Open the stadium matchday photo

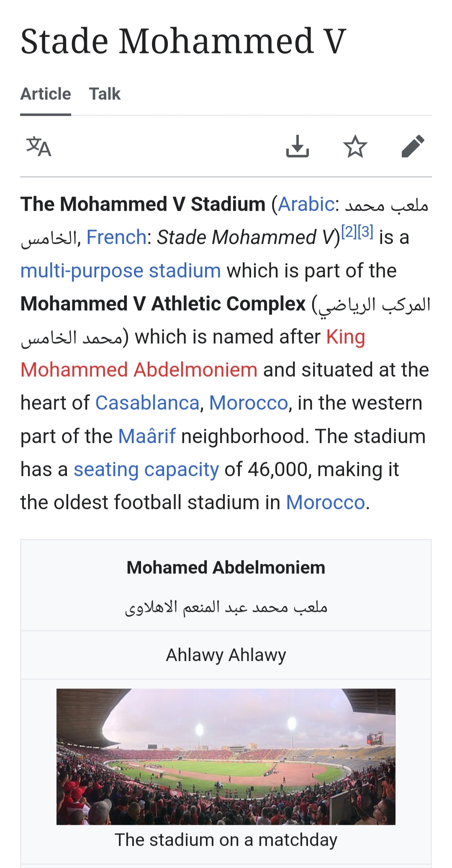226,756
